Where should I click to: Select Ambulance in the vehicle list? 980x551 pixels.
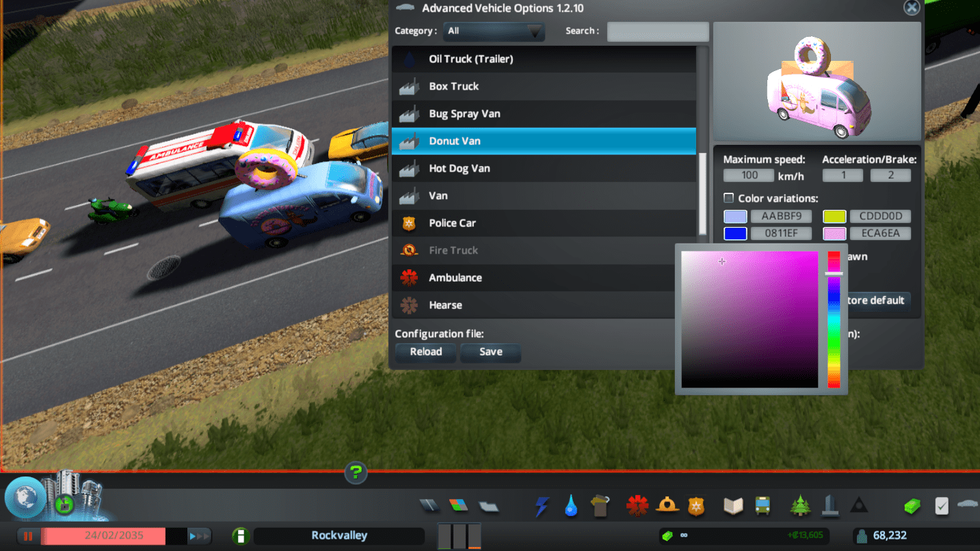544,278
